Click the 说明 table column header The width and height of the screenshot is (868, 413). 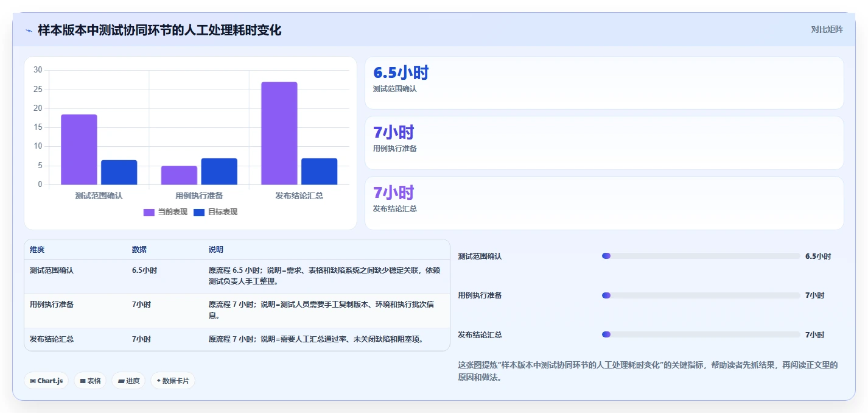tap(216, 250)
